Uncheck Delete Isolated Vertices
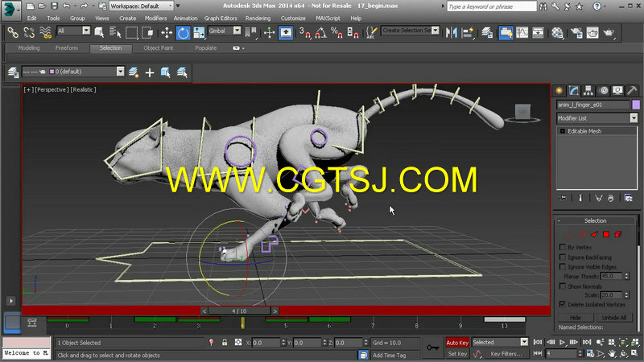Viewport: 644px width, 362px height. (563, 304)
